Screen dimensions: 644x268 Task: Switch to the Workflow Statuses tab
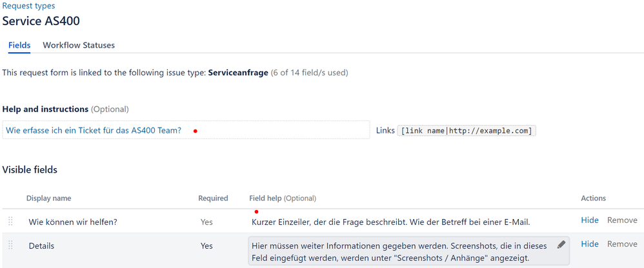79,45
